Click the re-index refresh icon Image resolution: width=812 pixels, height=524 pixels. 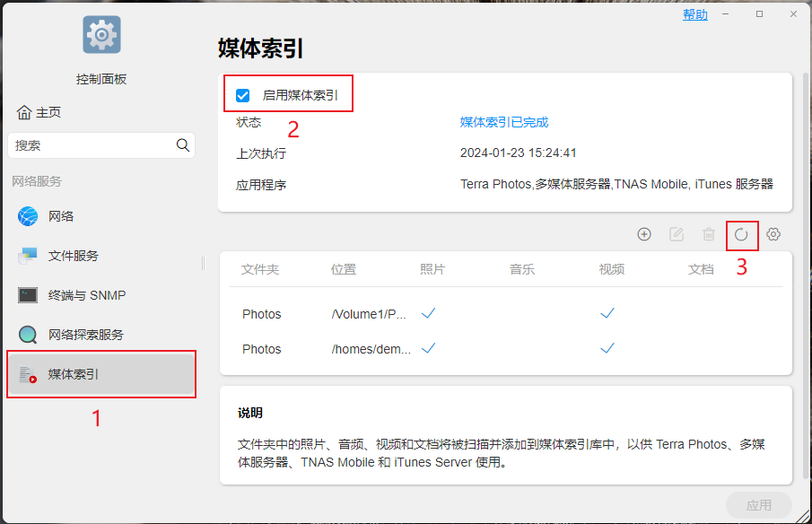(x=741, y=234)
